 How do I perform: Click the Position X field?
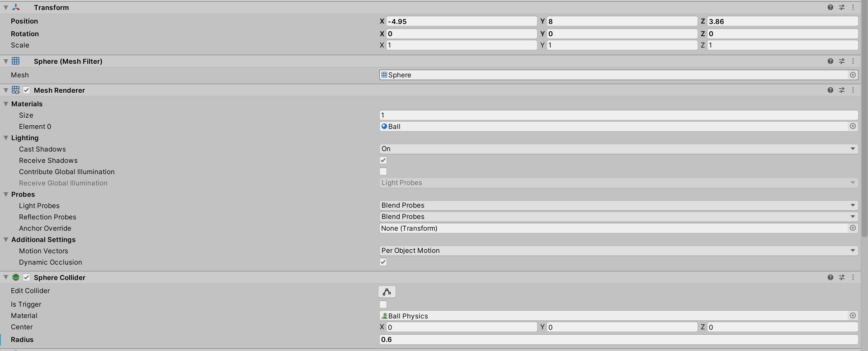[x=462, y=21]
